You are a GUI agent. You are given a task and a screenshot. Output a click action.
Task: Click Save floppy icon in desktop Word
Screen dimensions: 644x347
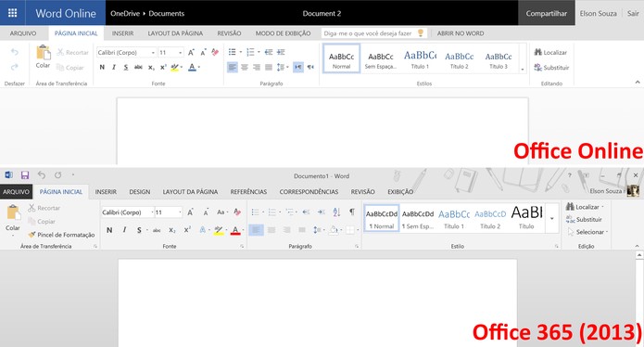point(25,175)
